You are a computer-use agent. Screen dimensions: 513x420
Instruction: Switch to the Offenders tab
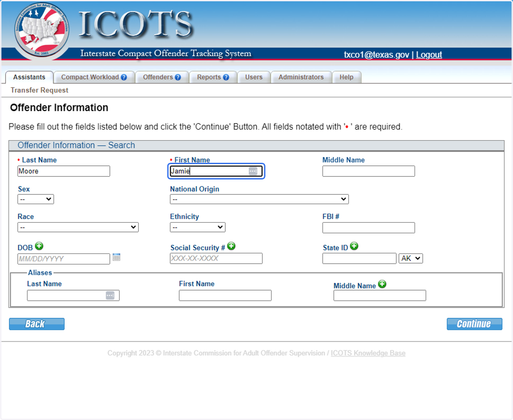(x=162, y=77)
